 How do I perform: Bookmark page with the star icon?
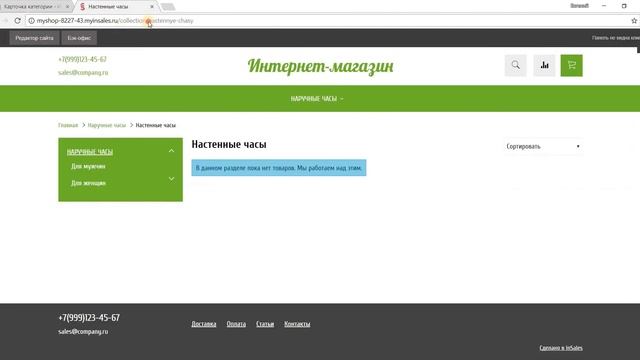tap(634, 20)
